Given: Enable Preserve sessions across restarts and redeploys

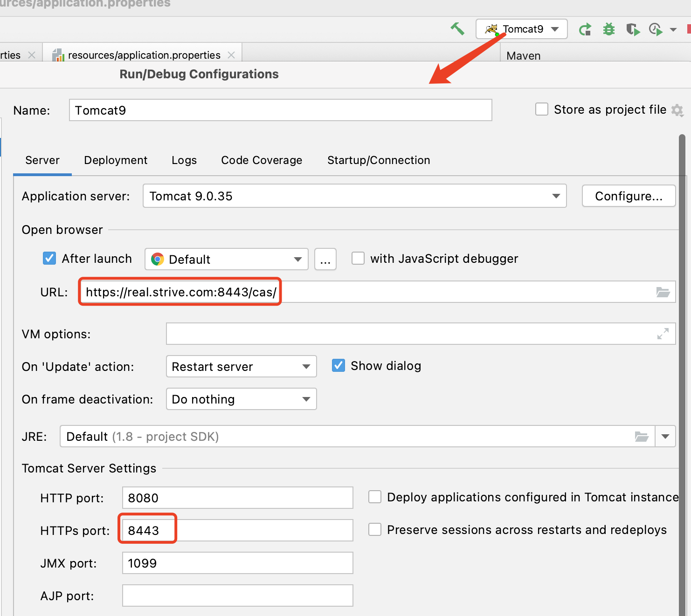Looking at the screenshot, I should coord(375,529).
